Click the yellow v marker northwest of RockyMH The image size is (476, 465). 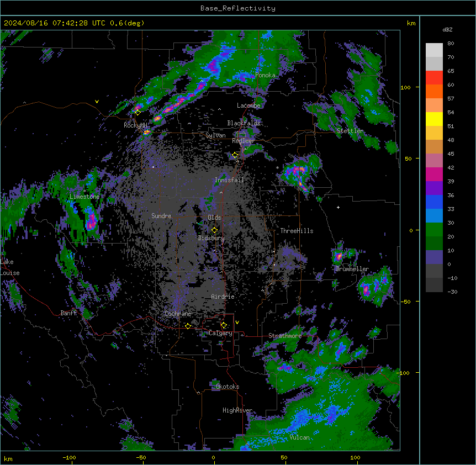pos(97,102)
